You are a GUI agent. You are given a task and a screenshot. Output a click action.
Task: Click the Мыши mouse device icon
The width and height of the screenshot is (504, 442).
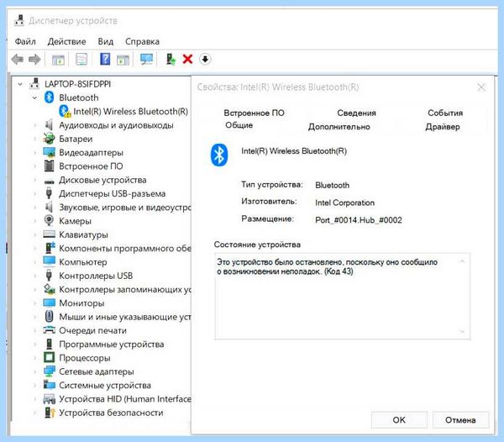[x=49, y=316]
